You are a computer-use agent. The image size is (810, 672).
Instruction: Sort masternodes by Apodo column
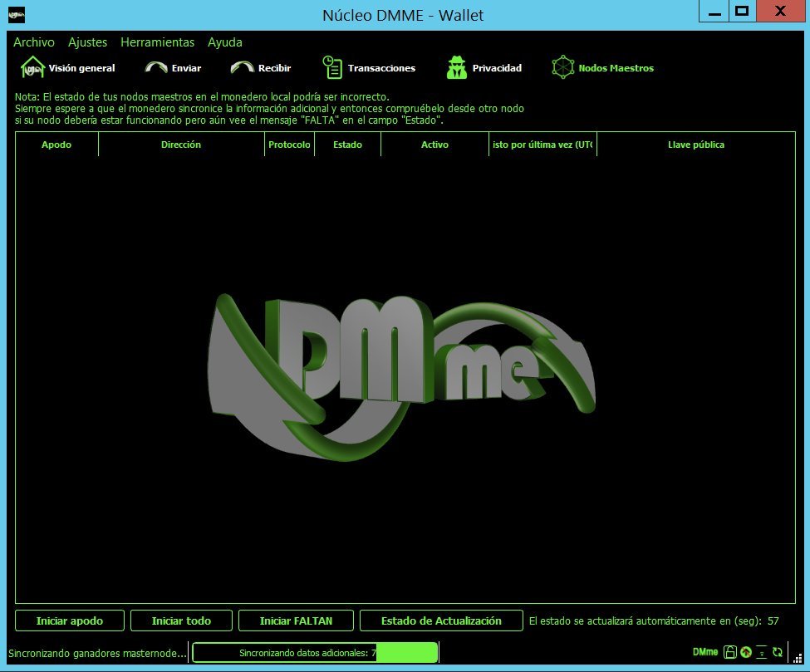coord(56,145)
